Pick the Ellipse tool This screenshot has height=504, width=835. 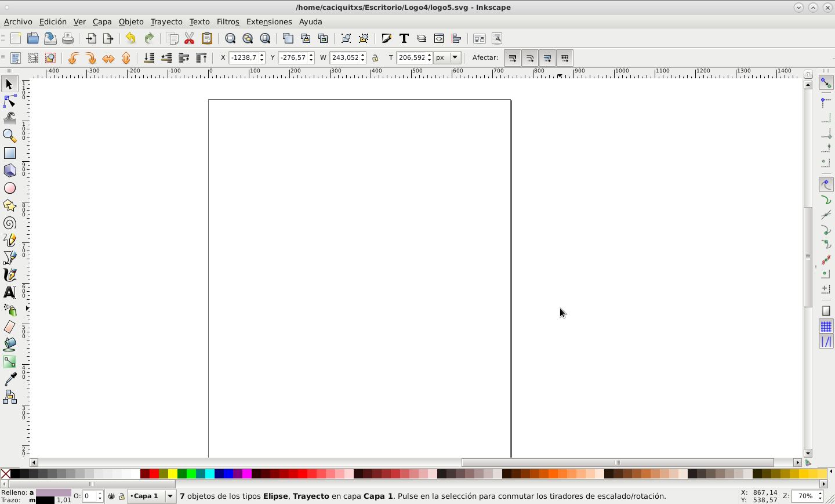pos(10,188)
